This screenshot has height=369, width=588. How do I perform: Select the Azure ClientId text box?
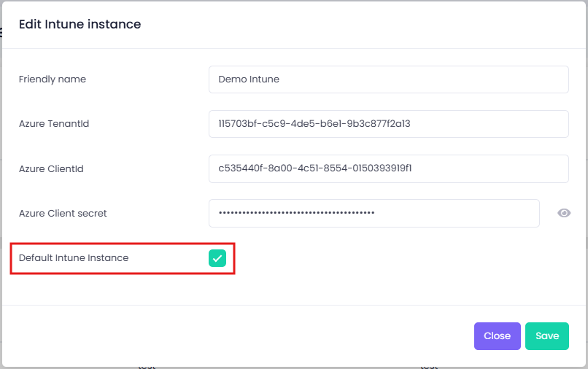[x=389, y=168]
